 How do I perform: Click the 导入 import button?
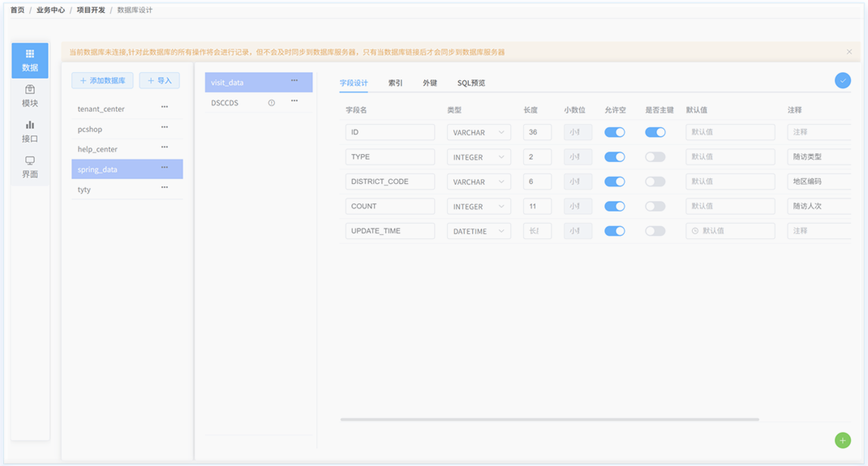[x=159, y=80]
